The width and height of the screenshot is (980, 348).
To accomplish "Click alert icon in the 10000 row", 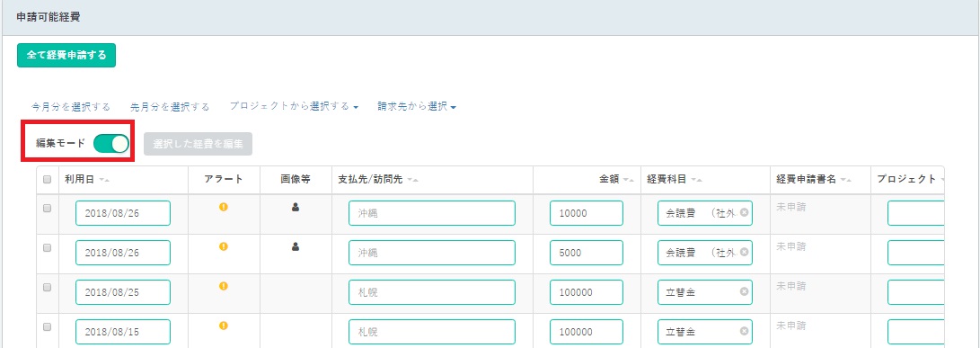I will tap(223, 207).
